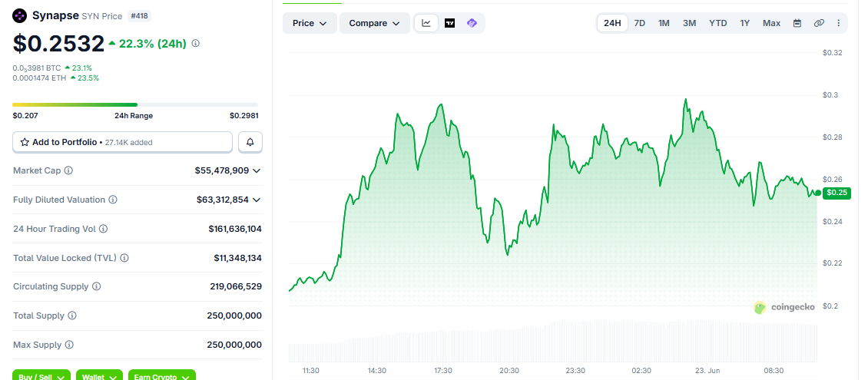Click the $0.2532 price text

pos(58,44)
